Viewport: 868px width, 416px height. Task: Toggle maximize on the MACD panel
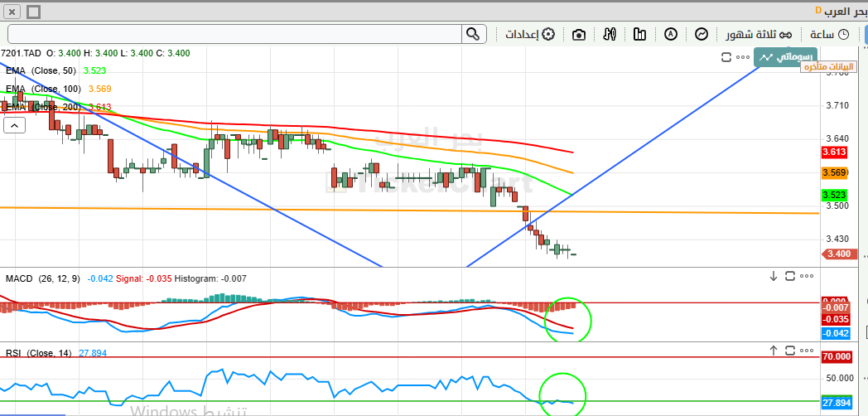click(790, 276)
